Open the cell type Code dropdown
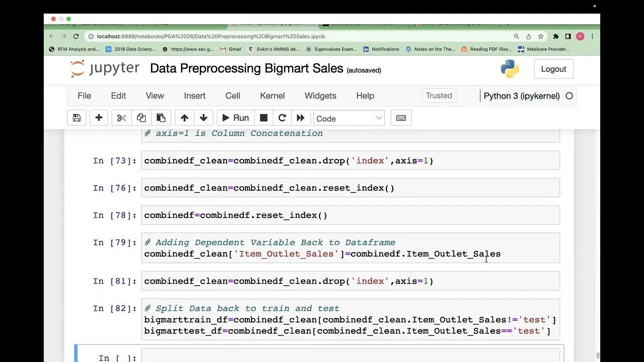 click(349, 118)
